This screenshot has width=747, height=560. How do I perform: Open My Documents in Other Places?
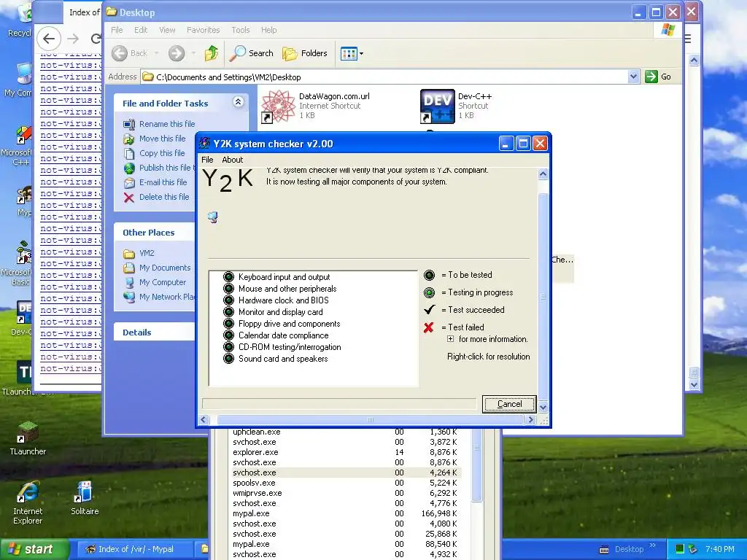click(165, 268)
